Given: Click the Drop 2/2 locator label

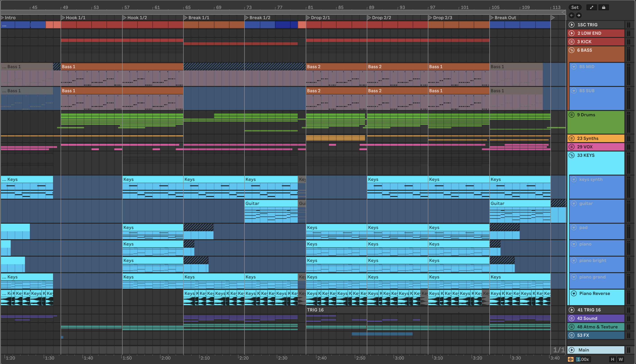Looking at the screenshot, I should [382, 18].
